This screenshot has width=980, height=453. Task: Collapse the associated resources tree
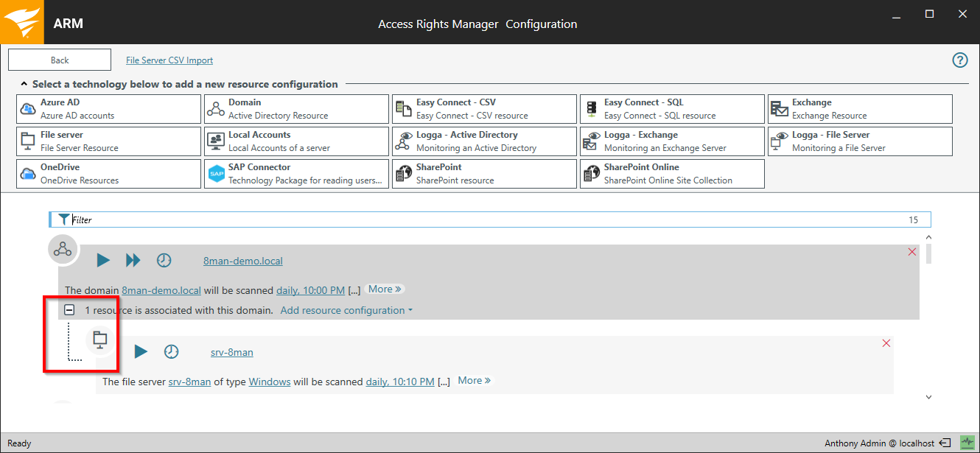pyautogui.click(x=69, y=310)
